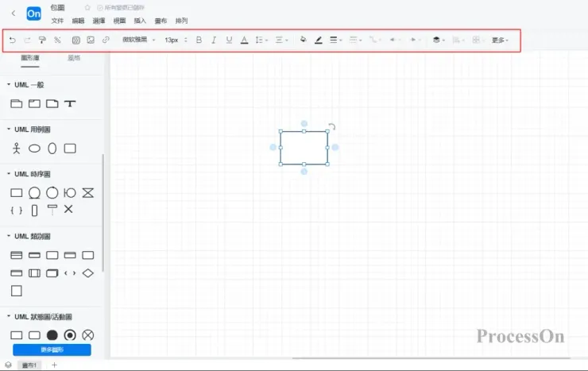The width and height of the screenshot is (588, 371).
Task: Select the curly braces shape
Action: (x=16, y=211)
